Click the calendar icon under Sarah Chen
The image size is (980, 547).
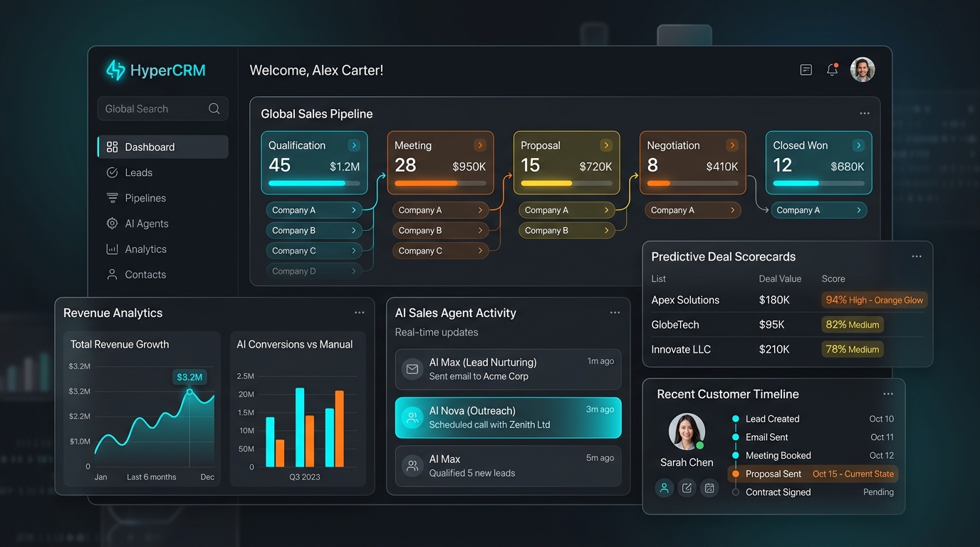point(709,488)
